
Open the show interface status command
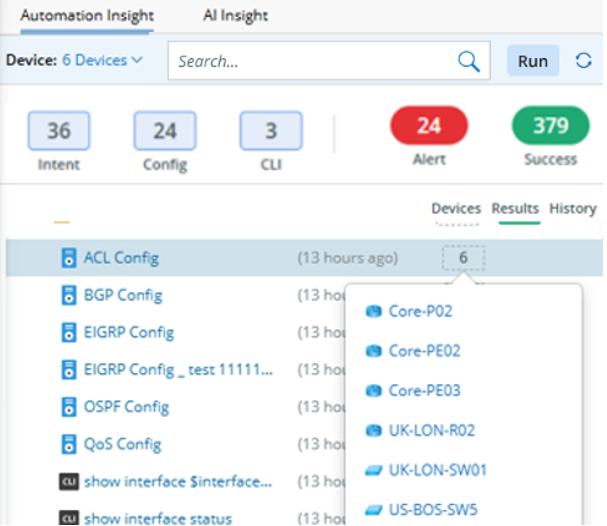158,518
